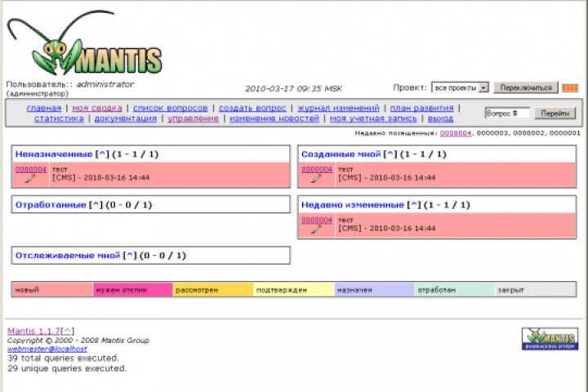Click the timestamp 2010-03-17 09:35 MSK
588x392 pixels.
[x=293, y=88]
